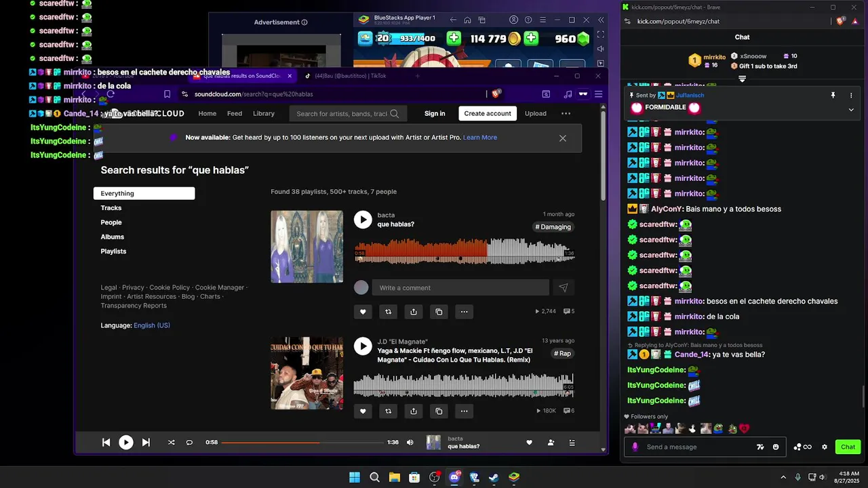Click green Chat send button
This screenshot has width=868, height=488.
pyautogui.click(x=848, y=447)
